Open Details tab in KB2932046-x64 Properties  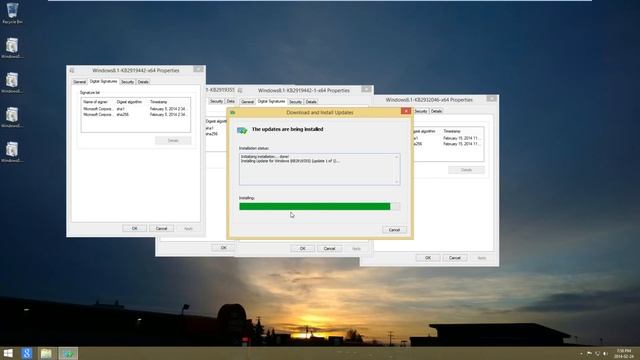436,111
